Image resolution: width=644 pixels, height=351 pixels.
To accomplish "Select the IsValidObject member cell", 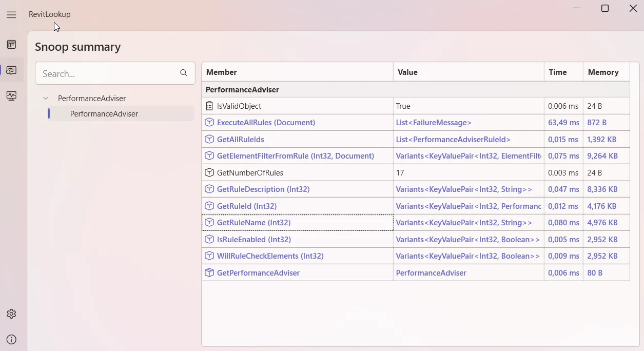I will pyautogui.click(x=298, y=106).
